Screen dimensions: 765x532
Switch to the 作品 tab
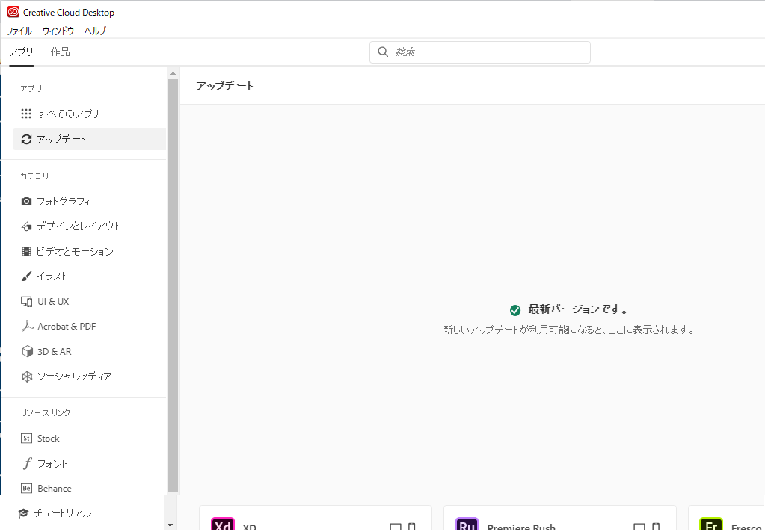(x=61, y=52)
